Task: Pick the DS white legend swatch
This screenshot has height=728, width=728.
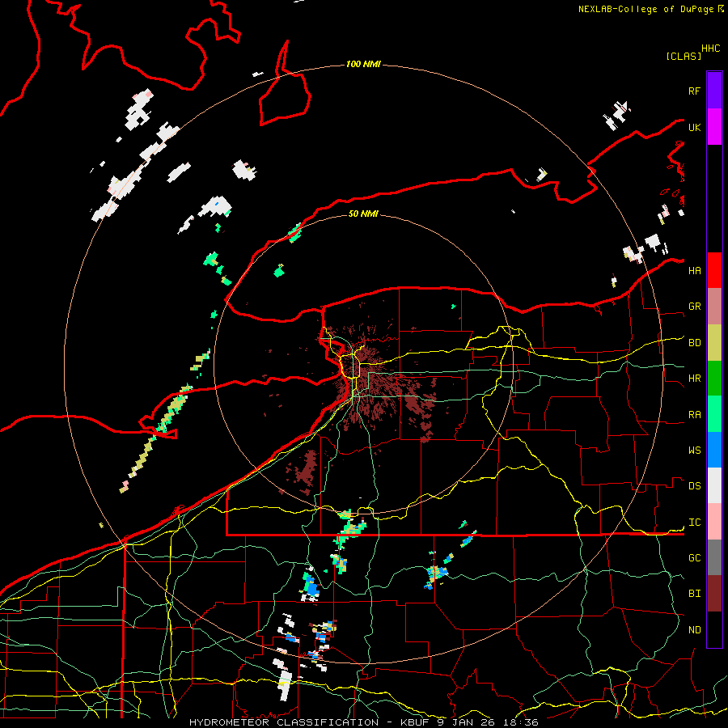Action: pos(714,485)
